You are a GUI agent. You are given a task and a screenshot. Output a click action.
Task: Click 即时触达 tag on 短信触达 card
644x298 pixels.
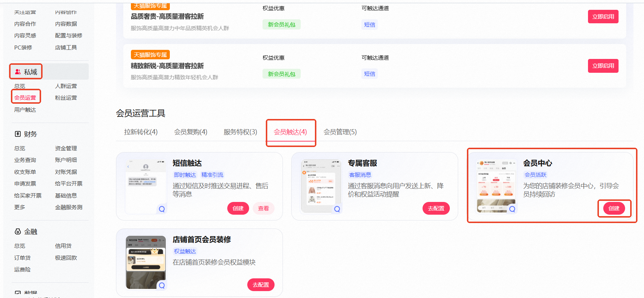pyautogui.click(x=185, y=175)
